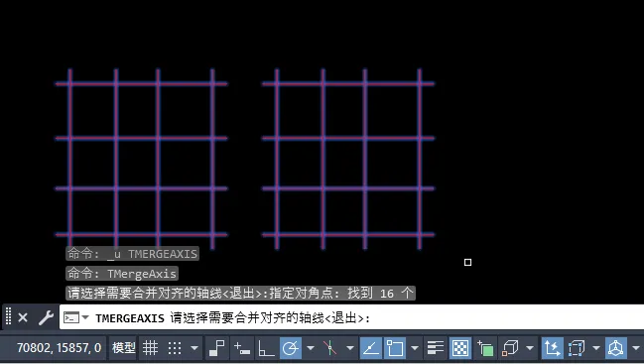Viewport: 644px width, 364px height.
Task: Open 3D object snap dropdown arrow
Action: pos(530,348)
